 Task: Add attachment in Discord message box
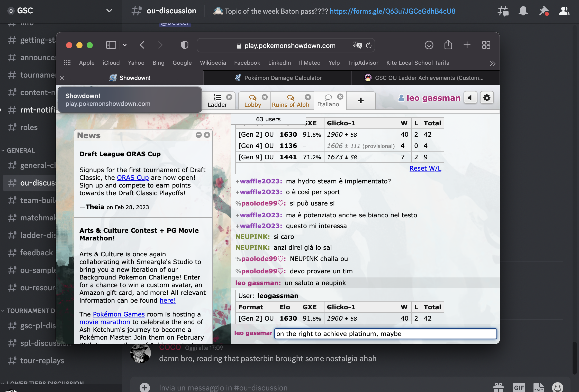tap(145, 387)
